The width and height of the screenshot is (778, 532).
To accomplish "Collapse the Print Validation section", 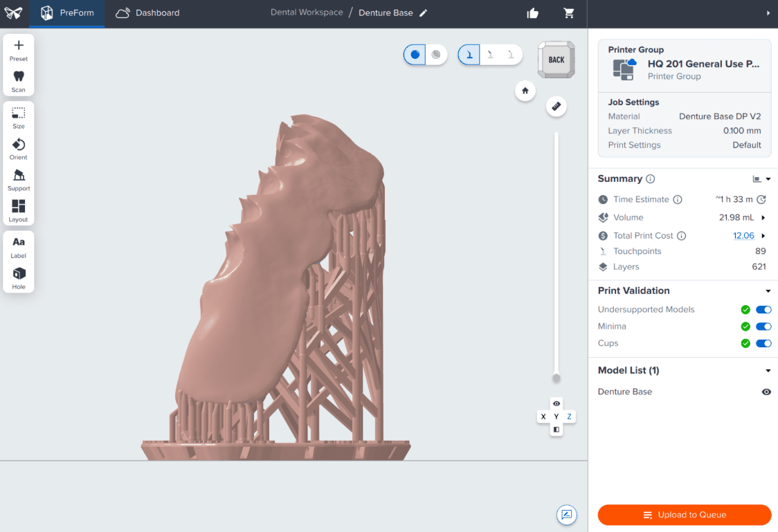I will click(768, 291).
